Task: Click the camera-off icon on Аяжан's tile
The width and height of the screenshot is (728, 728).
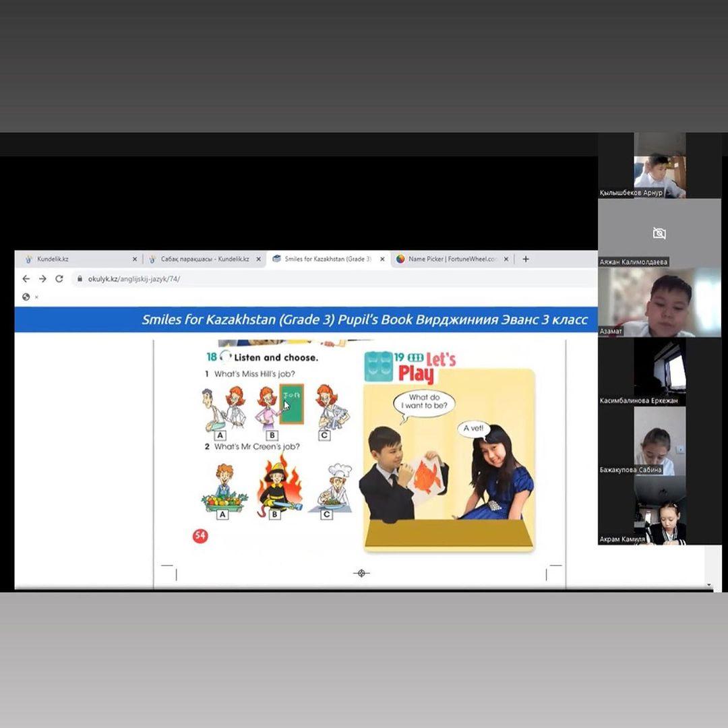Action: (659, 233)
